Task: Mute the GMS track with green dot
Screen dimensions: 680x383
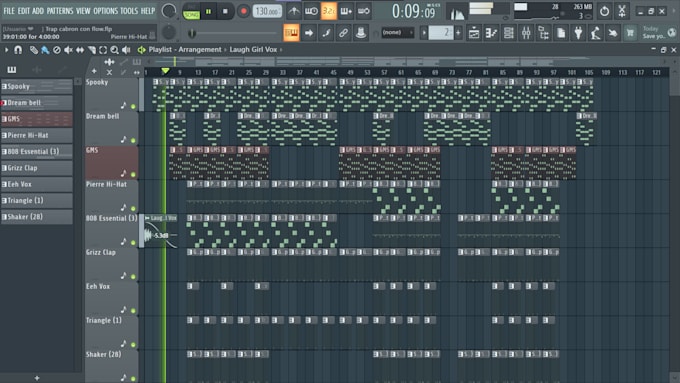Action: (133, 174)
